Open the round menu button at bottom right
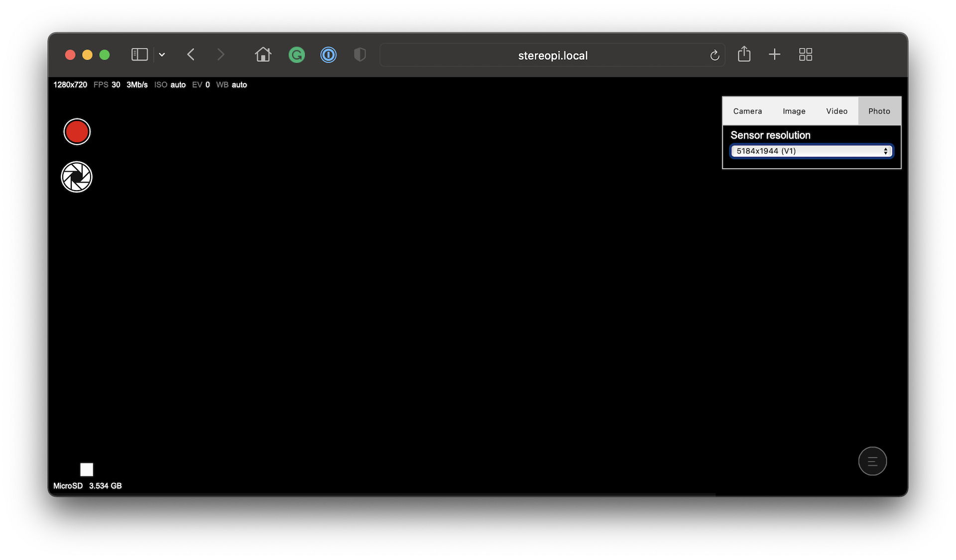956x560 pixels. [x=872, y=461]
